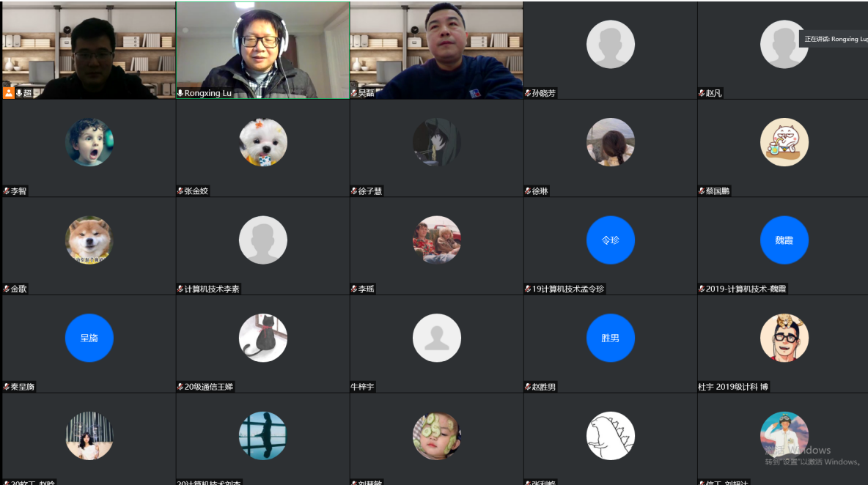Click the orange host icon in first video tile
868x485 pixels.
(x=8, y=93)
